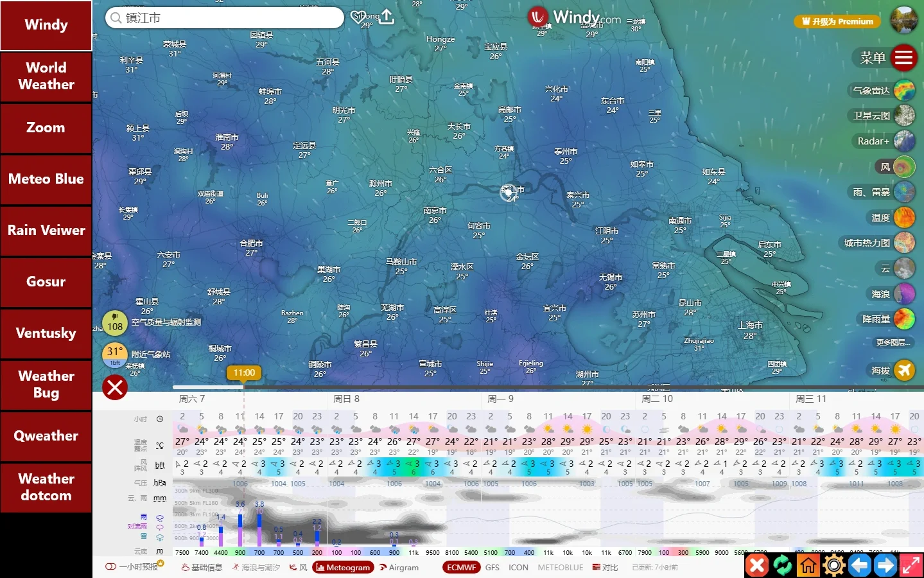Viewport: 924px width, 578px height.
Task: Click the 升级为 Premium button
Action: pyautogui.click(x=837, y=21)
